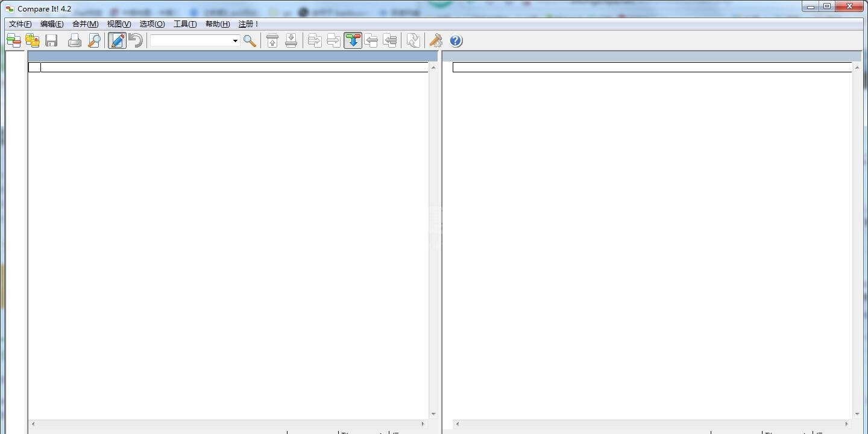868x434 pixels.
Task: Jump to the last difference icon
Action: coord(291,40)
